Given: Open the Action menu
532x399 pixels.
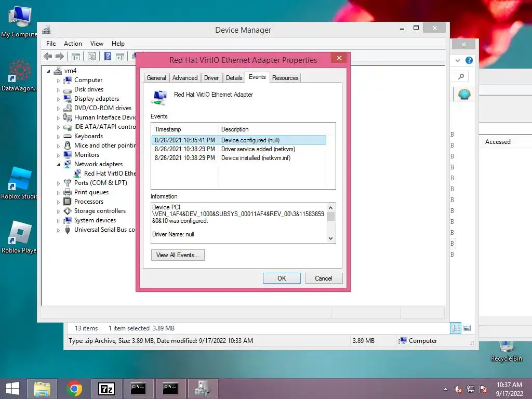Looking at the screenshot, I should point(73,44).
